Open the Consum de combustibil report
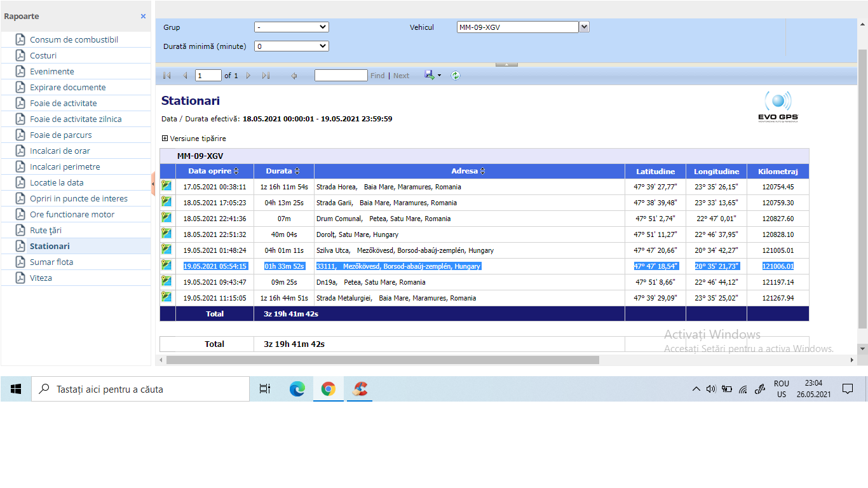The width and height of the screenshot is (868, 488). (x=74, y=39)
